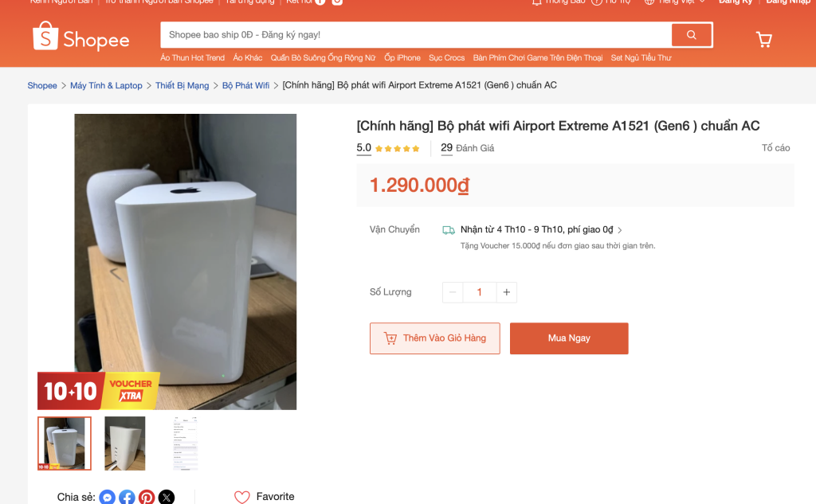Image resolution: width=816 pixels, height=504 pixels.
Task: Select second product thumbnail image
Action: [125, 443]
